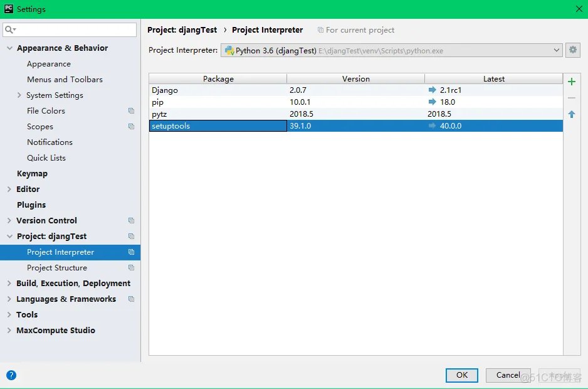Click the For current project icon
The image size is (588, 389).
pyautogui.click(x=320, y=29)
